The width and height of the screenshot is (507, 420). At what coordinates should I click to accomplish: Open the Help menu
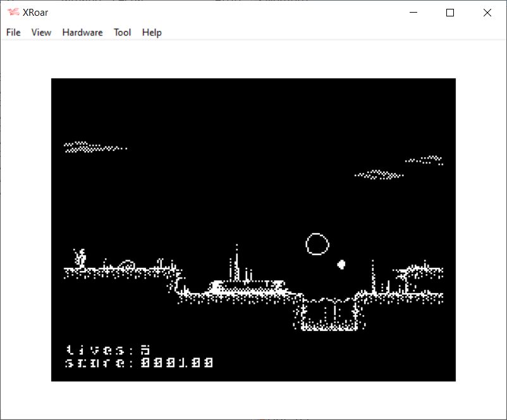[152, 32]
